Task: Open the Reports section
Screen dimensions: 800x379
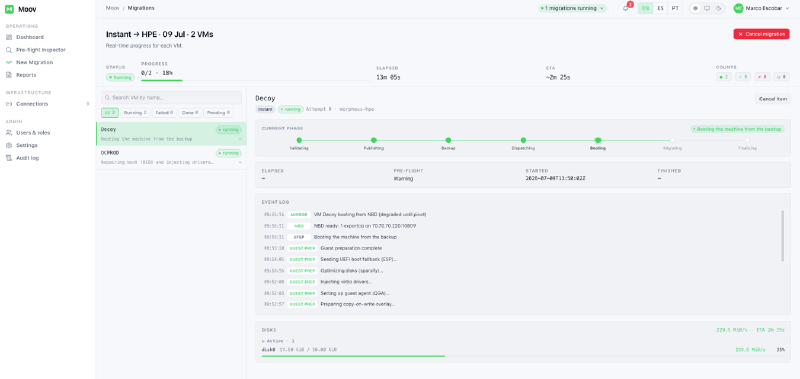Action: (x=26, y=75)
